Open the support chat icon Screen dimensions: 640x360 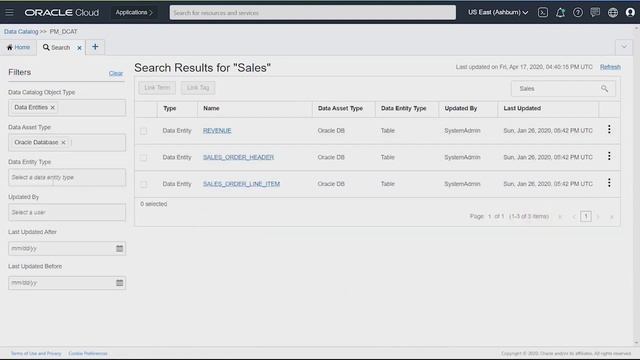(595, 13)
